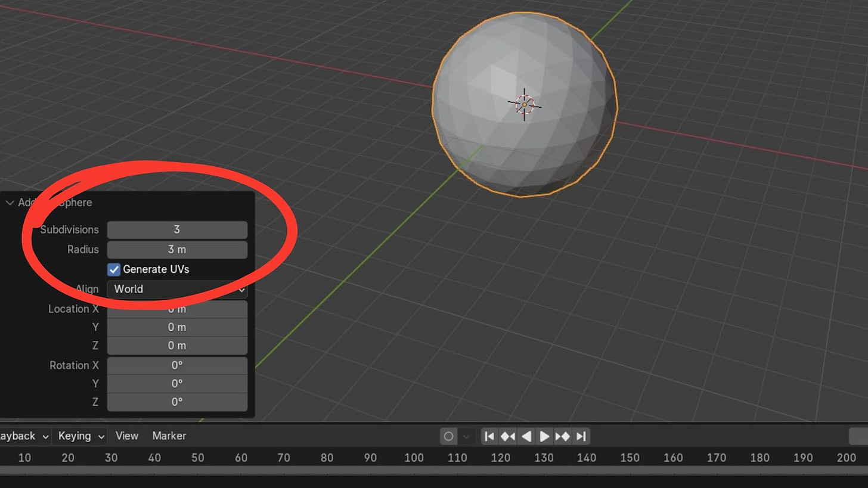Viewport: 868px width, 488px height.
Task: Click frame 70 on the timeline ruler
Action: coord(284,458)
